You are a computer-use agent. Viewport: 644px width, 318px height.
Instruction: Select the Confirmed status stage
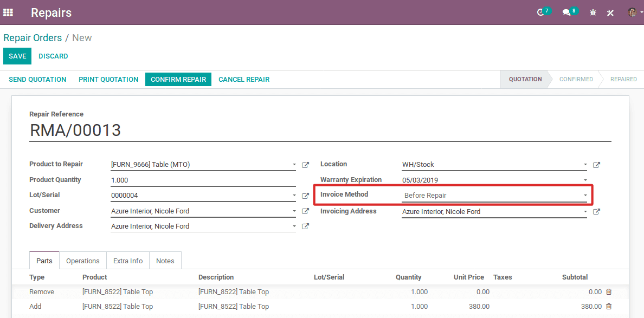click(x=576, y=79)
